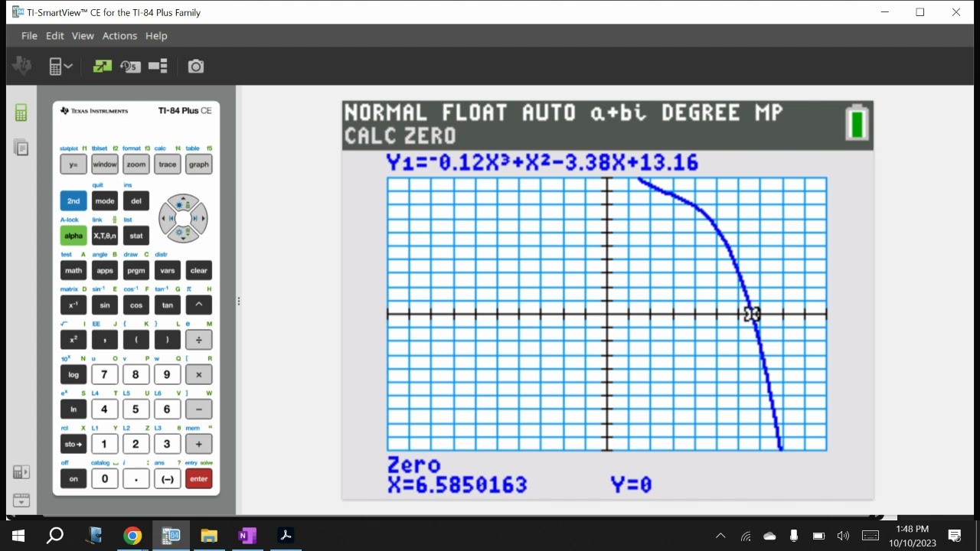
Task: Click the vars key
Action: pyautogui.click(x=168, y=270)
